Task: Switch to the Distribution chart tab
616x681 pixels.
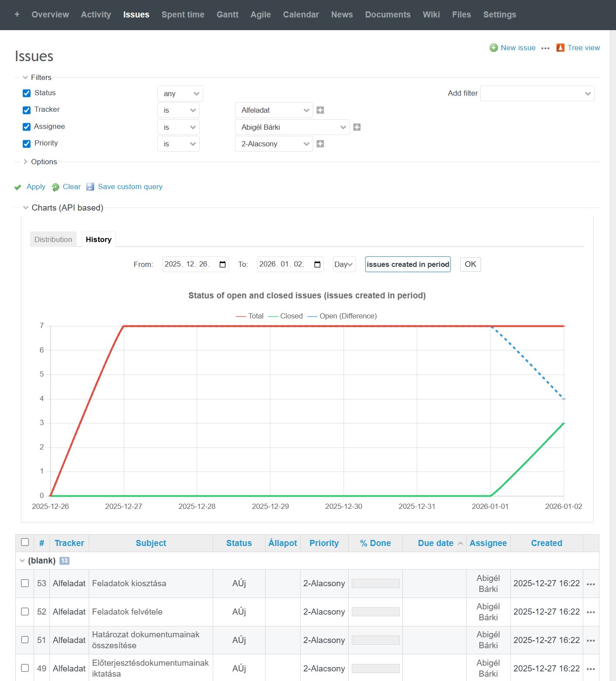Action: pos(53,239)
